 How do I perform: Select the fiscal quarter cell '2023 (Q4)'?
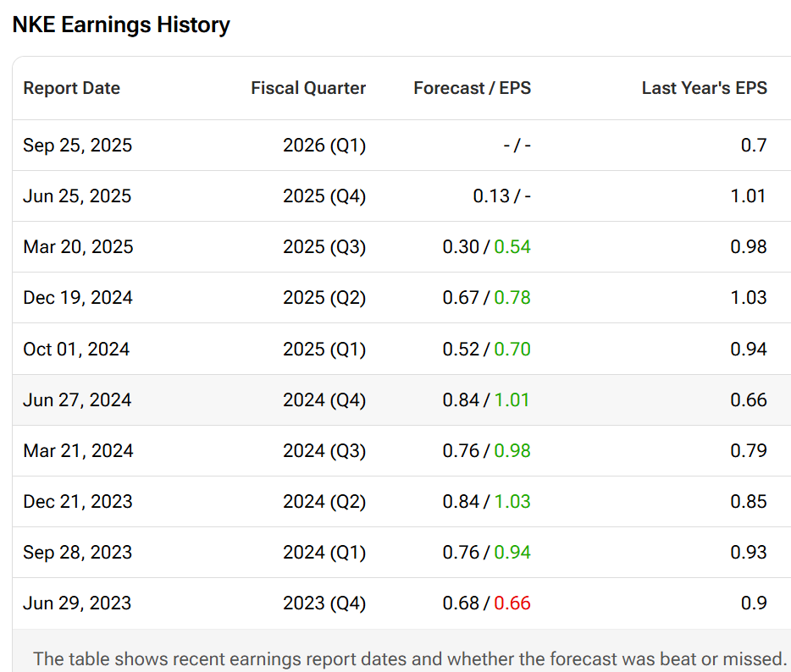tap(324, 603)
